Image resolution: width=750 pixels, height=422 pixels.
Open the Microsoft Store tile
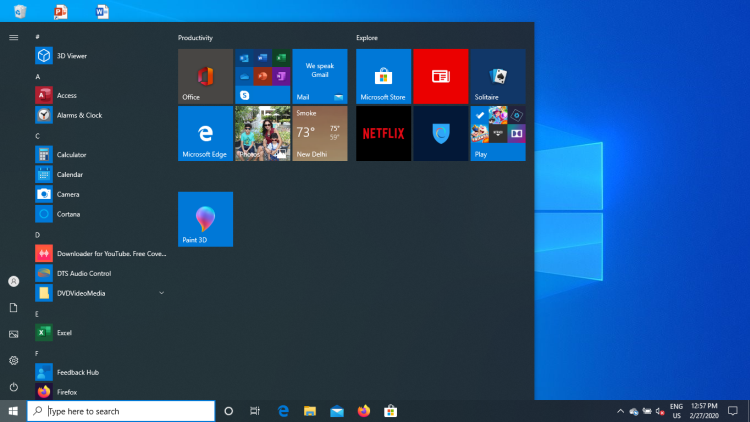tap(383, 76)
